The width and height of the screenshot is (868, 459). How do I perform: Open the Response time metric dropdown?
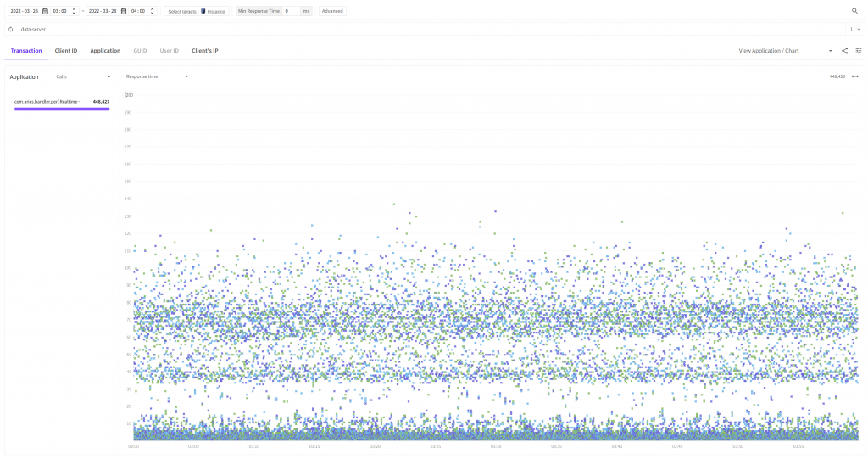pos(157,76)
